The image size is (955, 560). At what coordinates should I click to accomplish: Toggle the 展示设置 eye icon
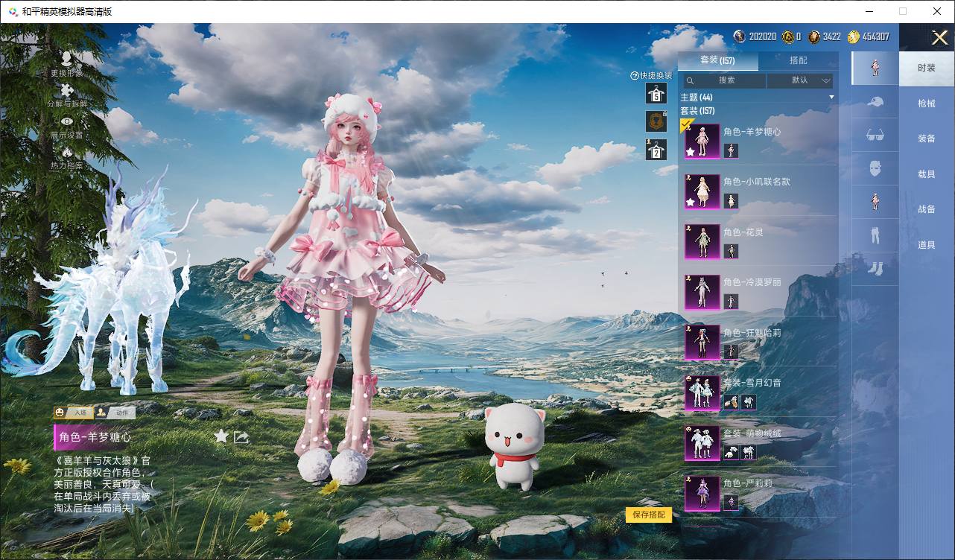pyautogui.click(x=67, y=121)
